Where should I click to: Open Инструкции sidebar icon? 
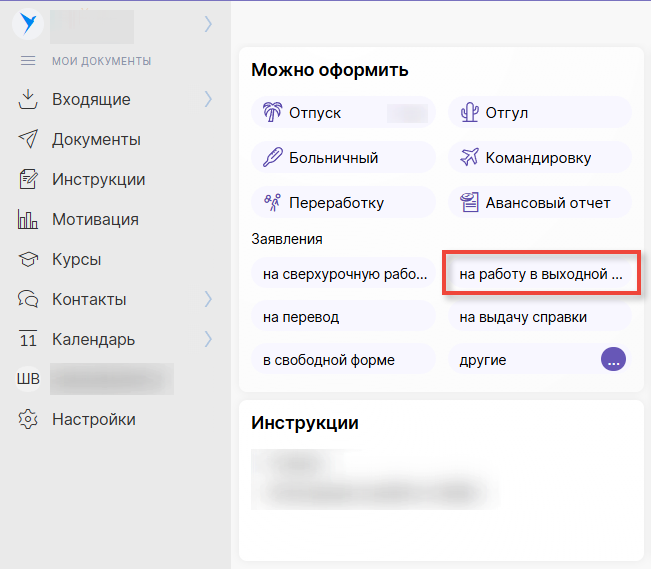[28, 180]
